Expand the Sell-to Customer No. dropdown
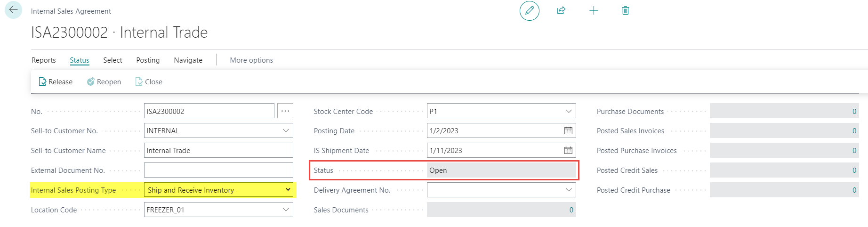This screenshot has width=868, height=227. point(286,131)
